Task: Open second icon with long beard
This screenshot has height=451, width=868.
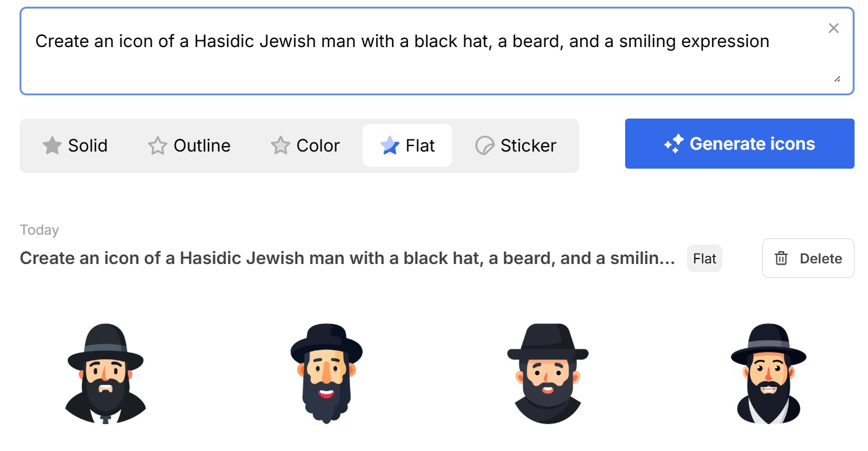Action: [326, 373]
